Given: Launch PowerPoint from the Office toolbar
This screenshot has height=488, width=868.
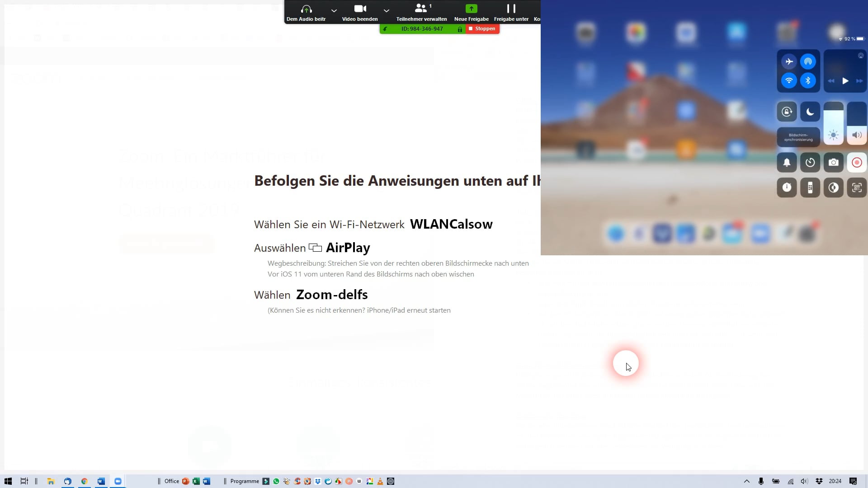Looking at the screenshot, I should pos(185,481).
